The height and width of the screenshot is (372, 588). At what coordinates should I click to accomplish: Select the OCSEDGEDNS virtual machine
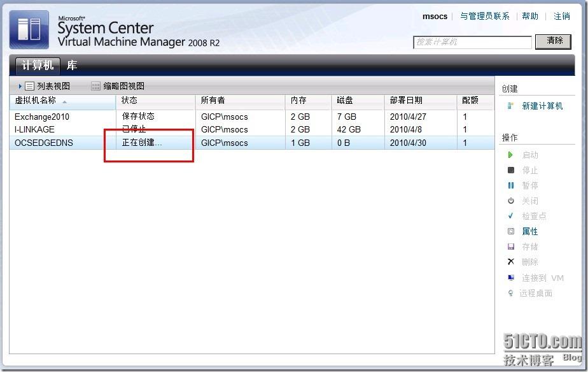tap(44, 143)
